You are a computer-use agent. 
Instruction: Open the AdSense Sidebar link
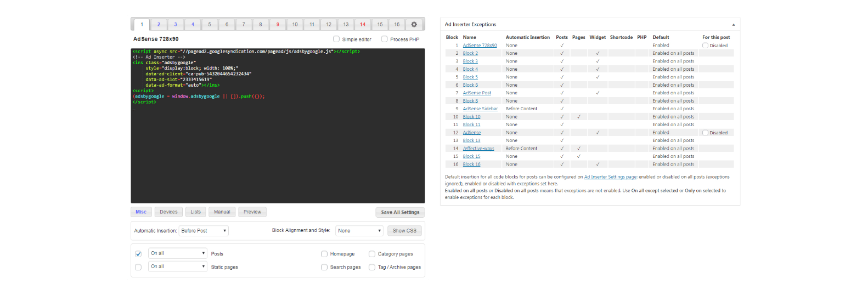tap(480, 109)
